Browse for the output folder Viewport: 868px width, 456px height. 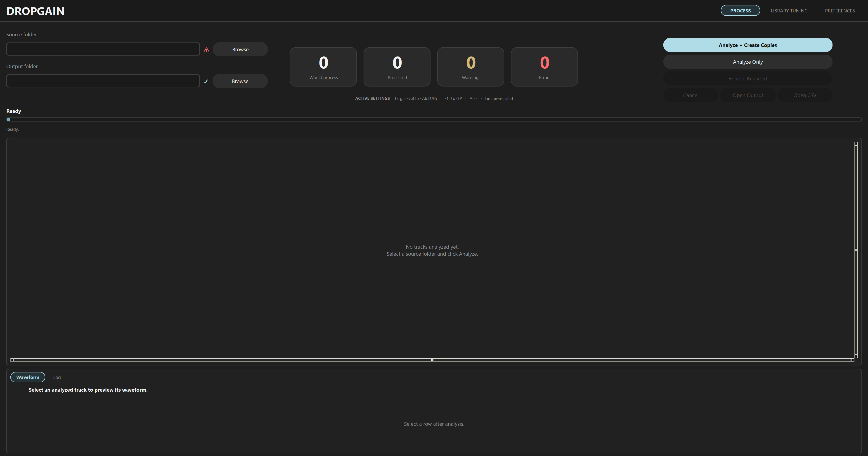(240, 81)
